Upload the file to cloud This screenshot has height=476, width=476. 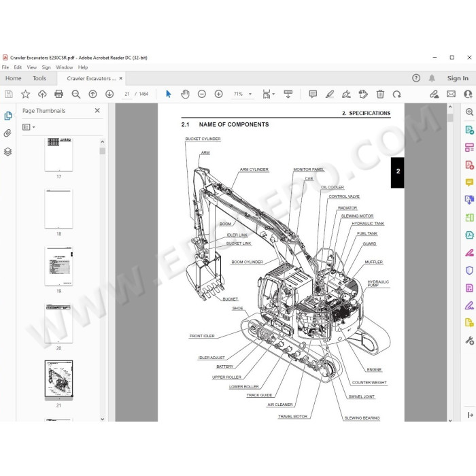[42, 94]
